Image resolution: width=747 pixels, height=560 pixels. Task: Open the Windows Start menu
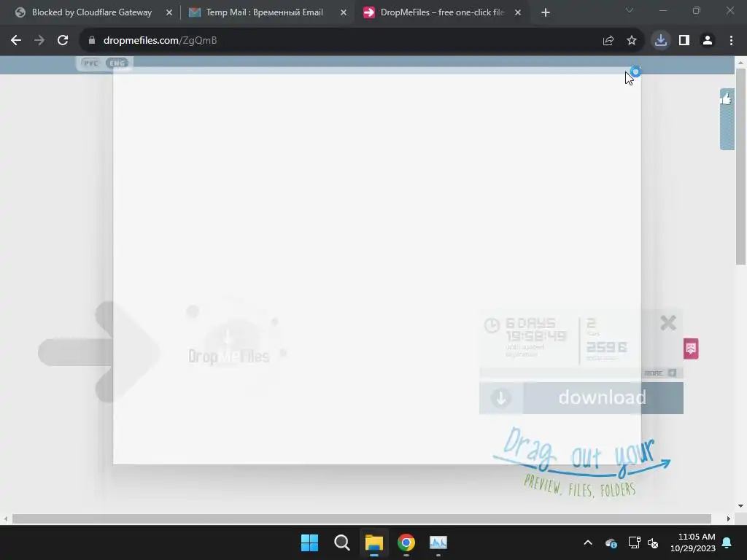(309, 542)
